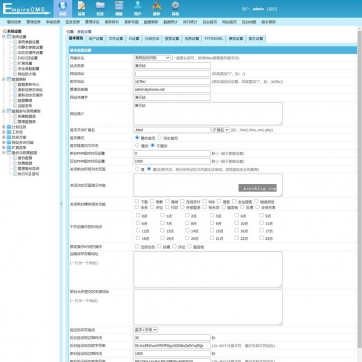
Task: Select the dynamic homepage (动态首页) radio button
Action: point(160,137)
